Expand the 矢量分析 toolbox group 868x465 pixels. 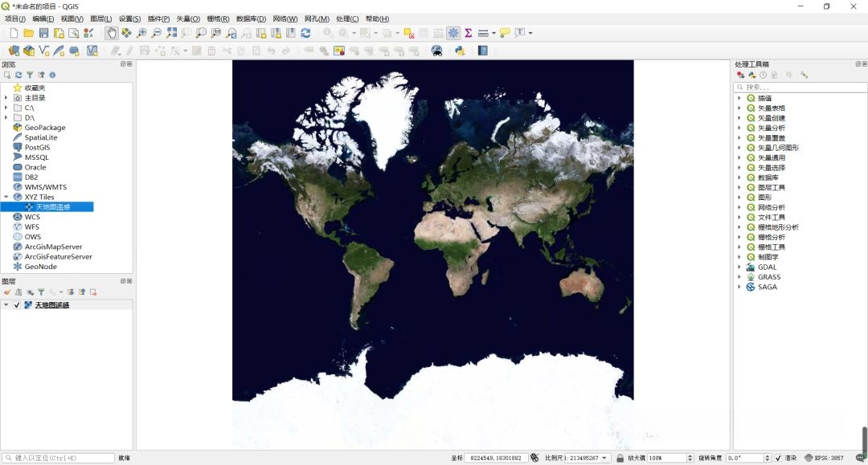pyautogui.click(x=739, y=128)
